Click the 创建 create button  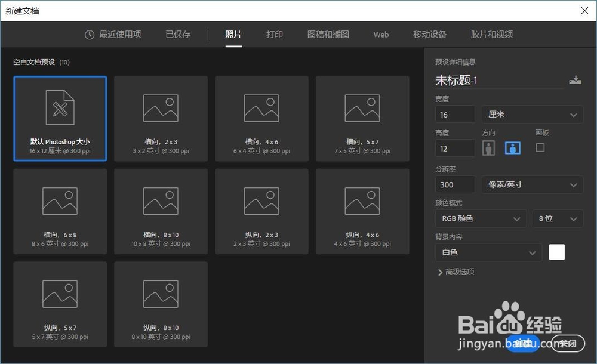[x=522, y=344]
